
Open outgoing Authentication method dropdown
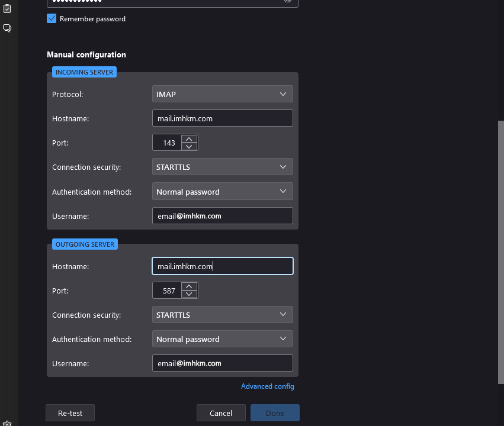click(x=222, y=339)
